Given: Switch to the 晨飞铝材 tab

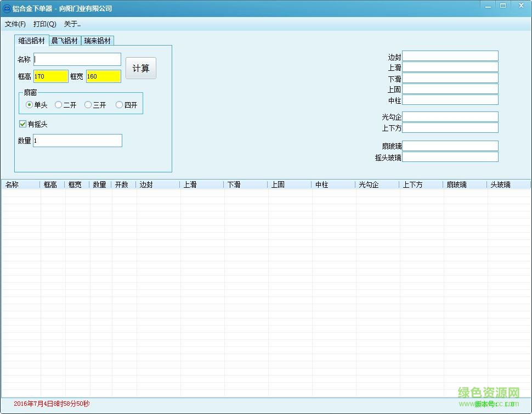Looking at the screenshot, I should (64, 40).
